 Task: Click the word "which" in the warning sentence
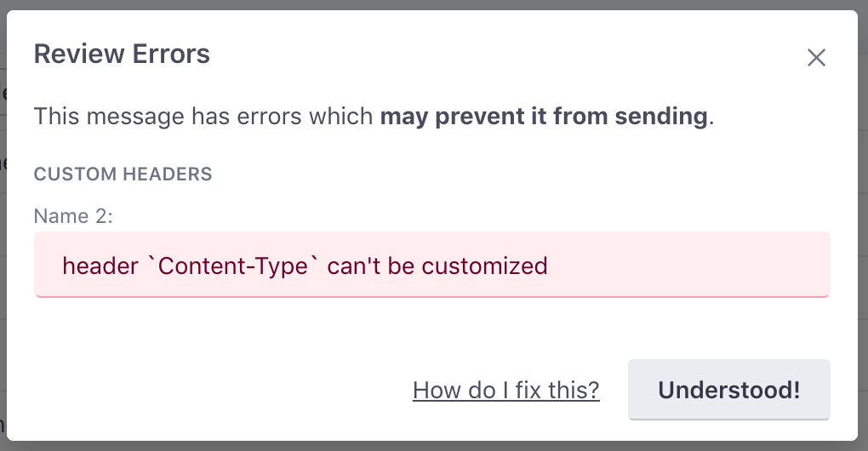point(345,116)
